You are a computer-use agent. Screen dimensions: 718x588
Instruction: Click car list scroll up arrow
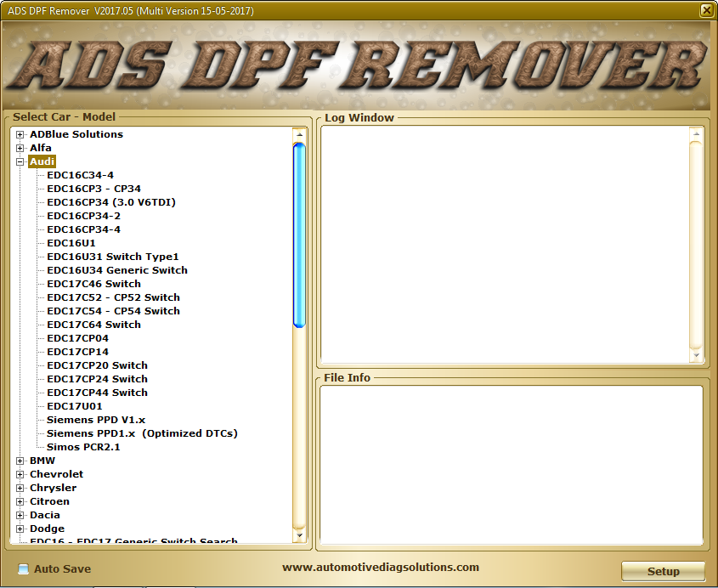299,134
